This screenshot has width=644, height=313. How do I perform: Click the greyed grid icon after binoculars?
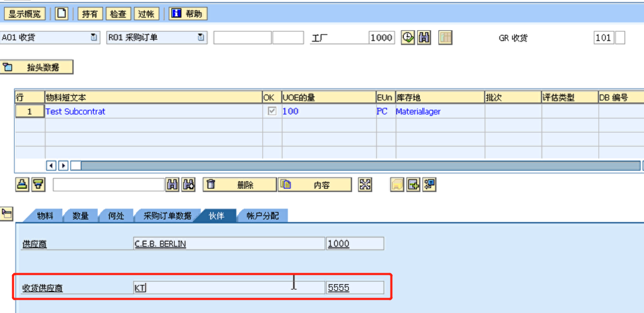coord(445,38)
